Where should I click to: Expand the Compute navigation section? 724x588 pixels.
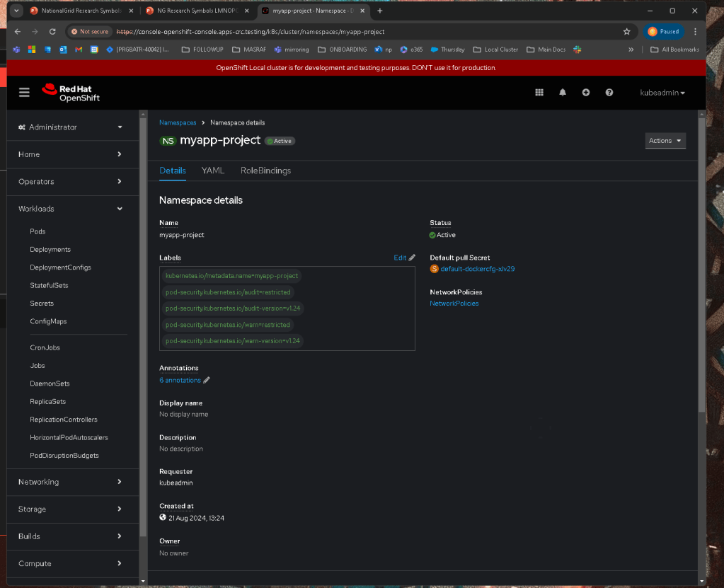click(x=70, y=563)
